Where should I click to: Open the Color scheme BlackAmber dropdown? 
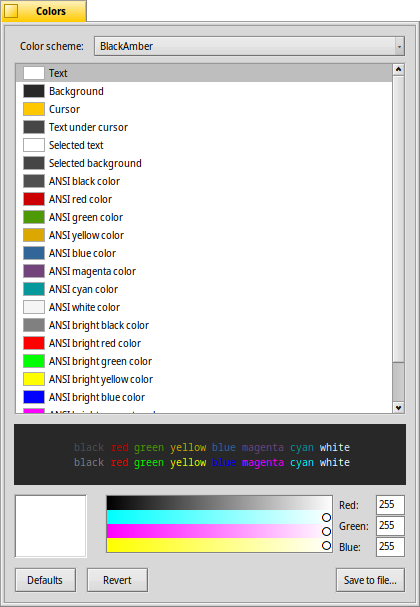[249, 46]
